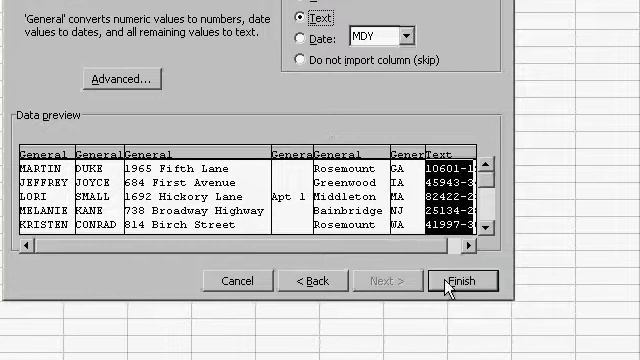640x360 pixels.
Task: Choose the Date column data format option
Action: 300,38
